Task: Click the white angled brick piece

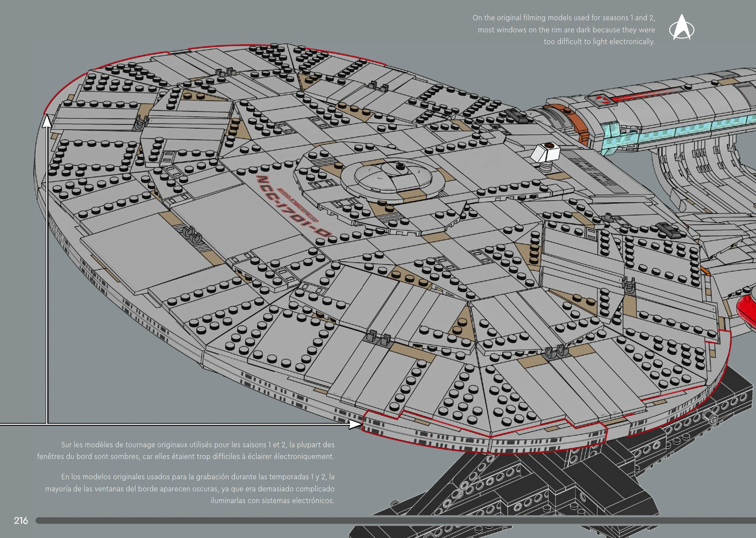Action: click(x=545, y=153)
